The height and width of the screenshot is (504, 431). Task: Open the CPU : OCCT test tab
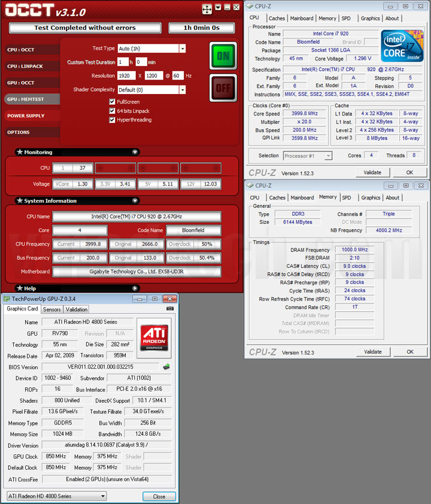32,50
